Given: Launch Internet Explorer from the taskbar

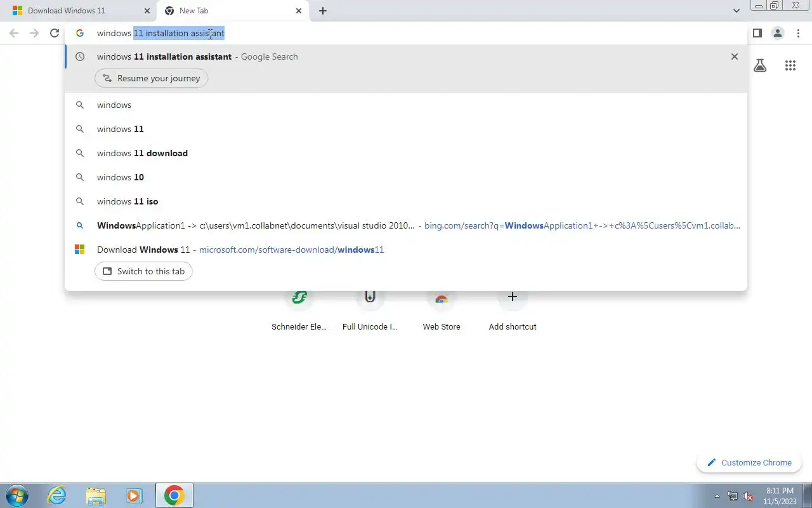Looking at the screenshot, I should (57, 495).
